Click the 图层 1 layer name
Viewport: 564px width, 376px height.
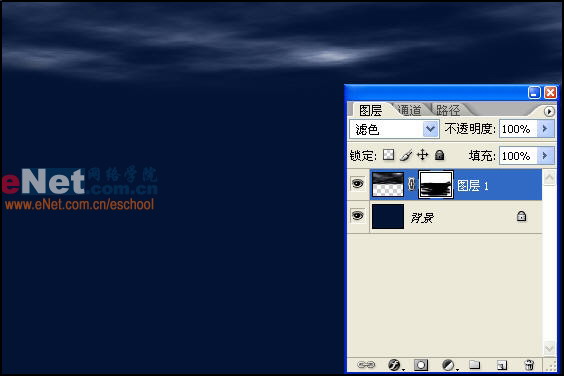coord(473,186)
